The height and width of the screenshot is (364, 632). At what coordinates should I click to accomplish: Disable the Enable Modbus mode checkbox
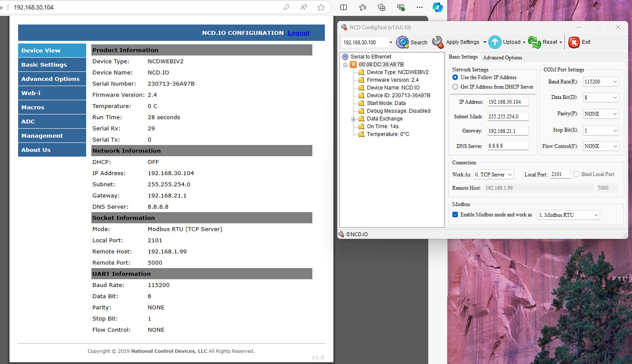point(455,215)
